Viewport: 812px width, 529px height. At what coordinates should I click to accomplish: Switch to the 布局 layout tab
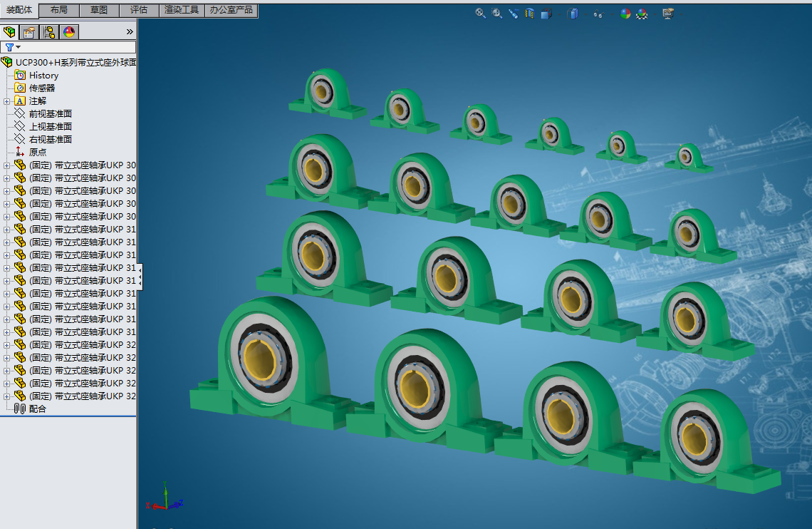pyautogui.click(x=59, y=10)
